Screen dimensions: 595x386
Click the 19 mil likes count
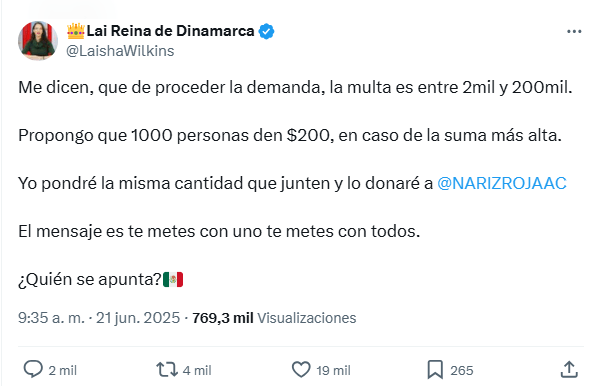pyautogui.click(x=334, y=370)
